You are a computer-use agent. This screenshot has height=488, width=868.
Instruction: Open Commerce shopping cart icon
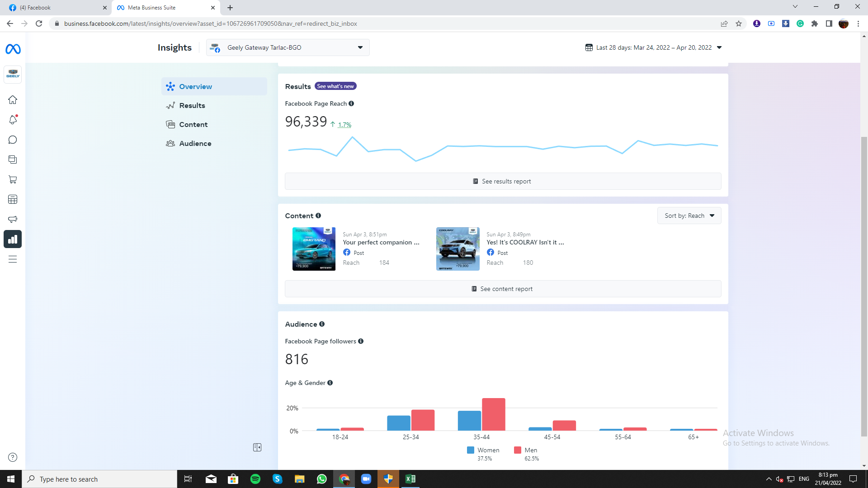pyautogui.click(x=13, y=179)
